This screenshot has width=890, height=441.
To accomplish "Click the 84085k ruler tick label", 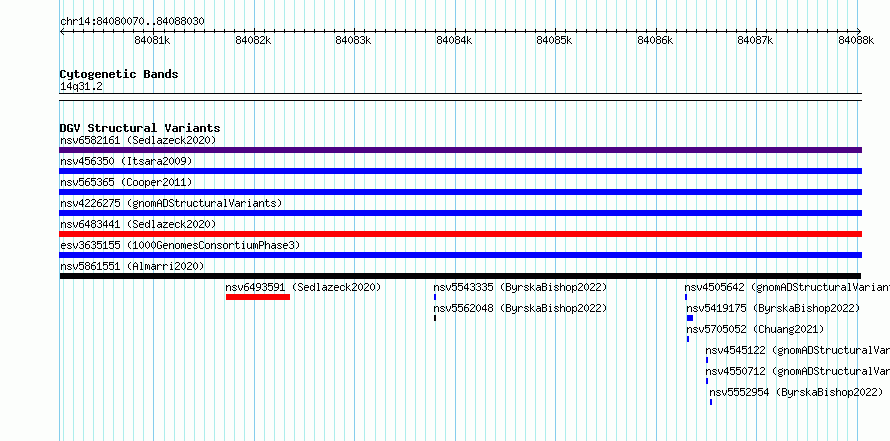I will (x=555, y=40).
